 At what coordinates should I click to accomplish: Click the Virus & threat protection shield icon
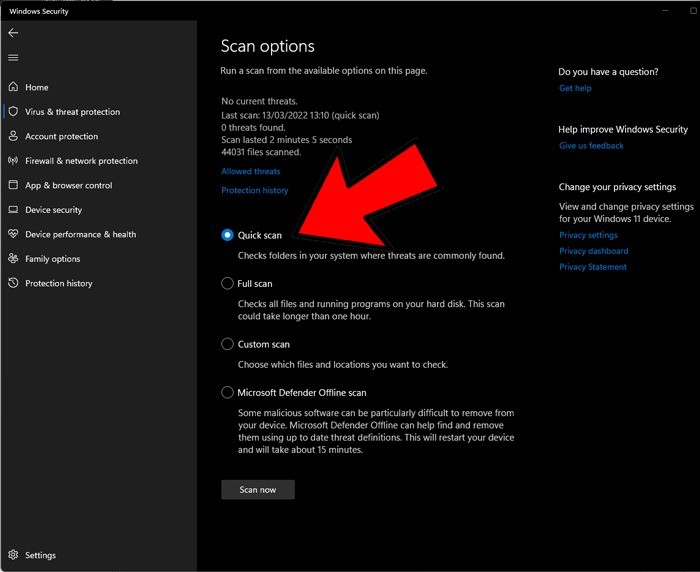coord(13,111)
